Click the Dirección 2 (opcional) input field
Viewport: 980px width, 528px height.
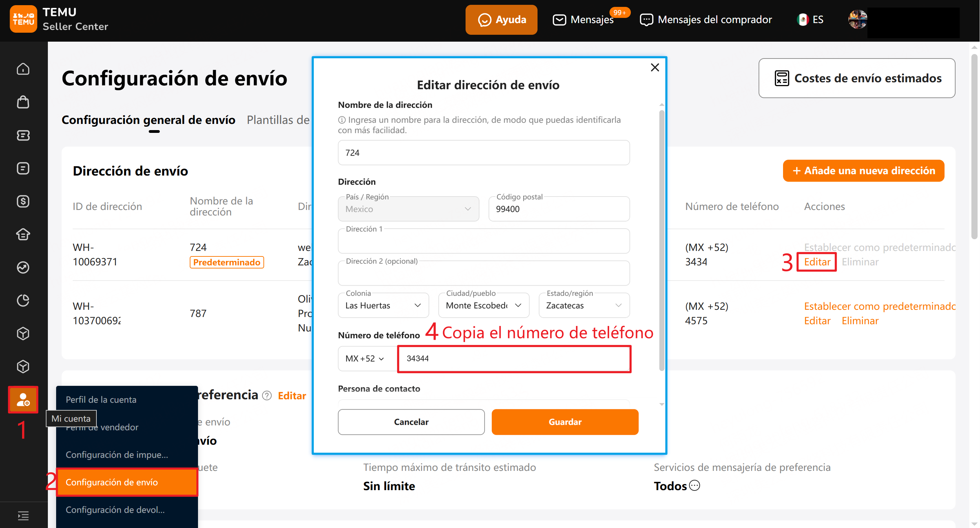click(x=483, y=273)
